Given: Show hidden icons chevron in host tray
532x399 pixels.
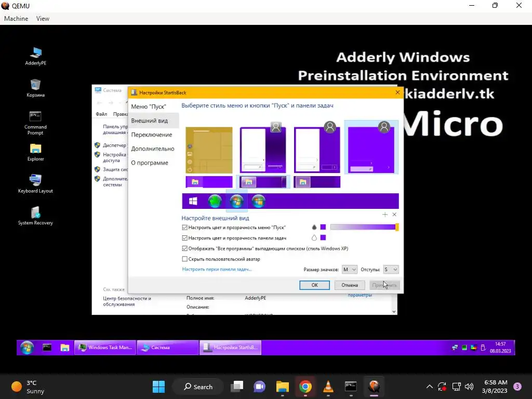Looking at the screenshot, I should [429, 387].
